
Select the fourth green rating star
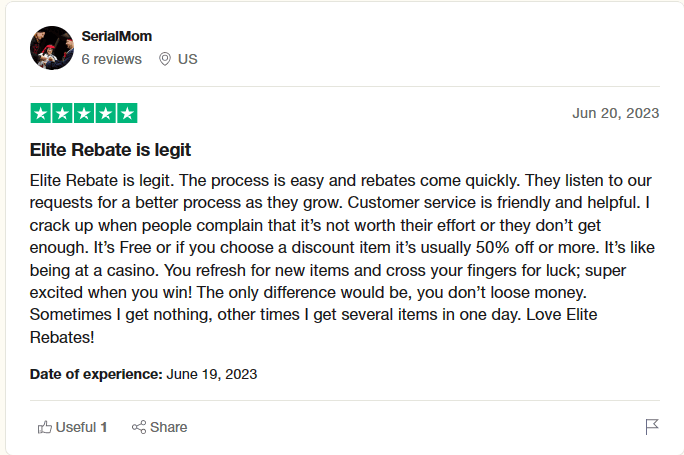click(x=106, y=113)
